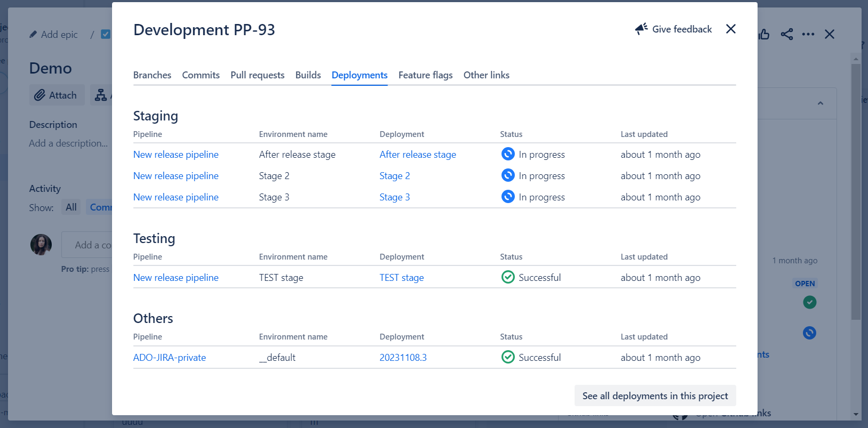Open the ADO-JIRA-private pipeline link
Screen dimensions: 868x428
coord(169,358)
